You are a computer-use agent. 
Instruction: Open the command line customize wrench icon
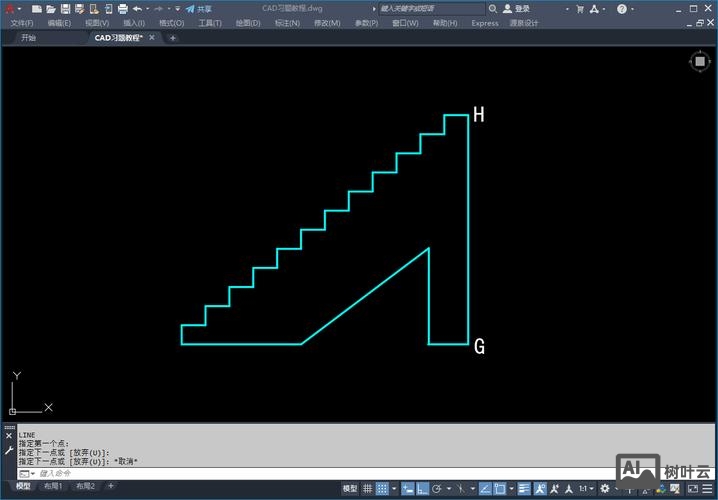pyautogui.click(x=9, y=451)
